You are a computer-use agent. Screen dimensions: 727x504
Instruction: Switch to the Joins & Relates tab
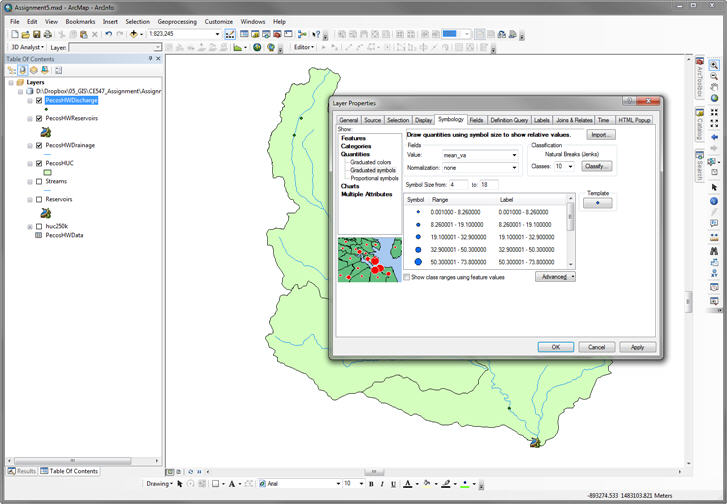pos(574,120)
